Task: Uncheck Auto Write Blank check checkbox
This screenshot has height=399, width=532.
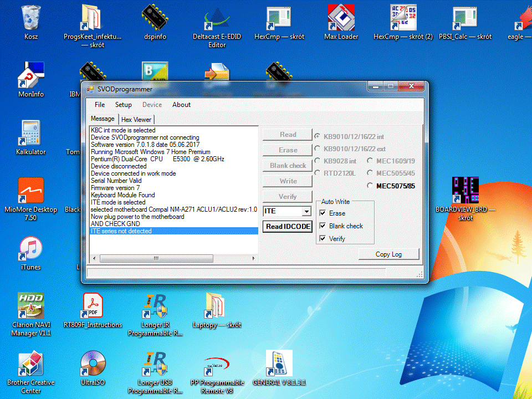Action: point(323,226)
